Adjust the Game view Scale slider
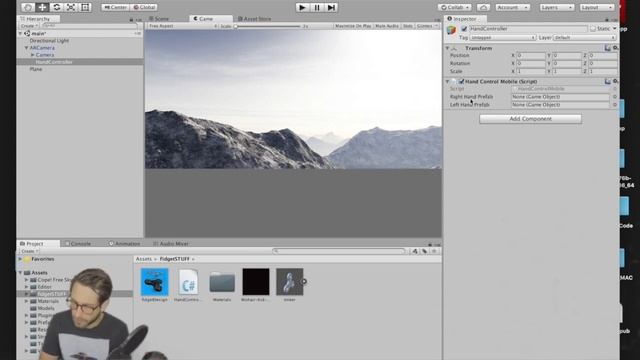Image resolution: width=640 pixels, height=360 pixels. pyautogui.click(x=267, y=26)
